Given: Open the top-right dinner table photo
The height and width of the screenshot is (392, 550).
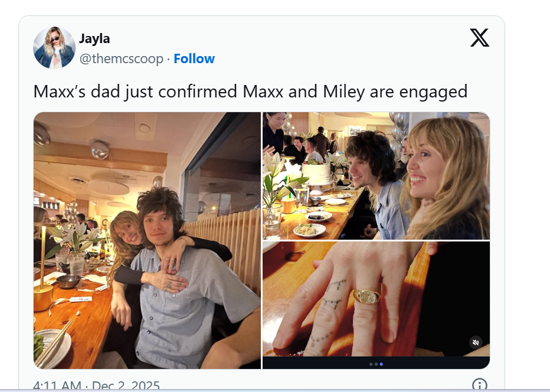Looking at the screenshot, I should point(376,175).
